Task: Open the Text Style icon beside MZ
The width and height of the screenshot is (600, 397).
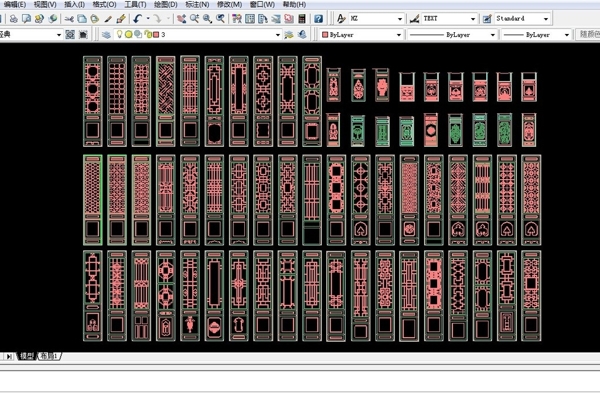Action: (341, 18)
